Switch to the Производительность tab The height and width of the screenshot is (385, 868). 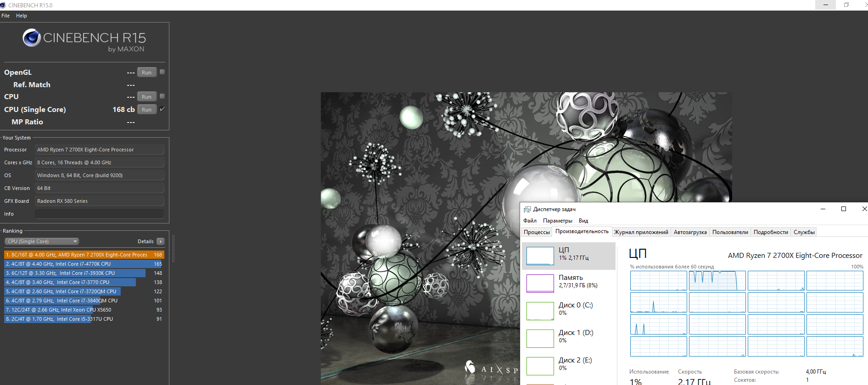click(582, 232)
